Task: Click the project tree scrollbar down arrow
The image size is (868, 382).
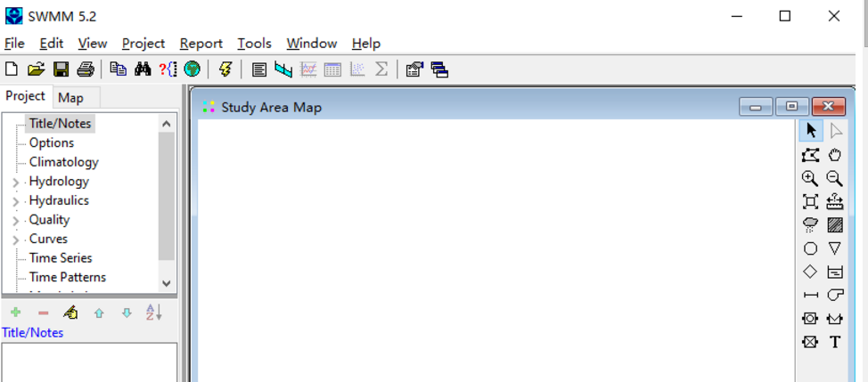Action: [167, 283]
